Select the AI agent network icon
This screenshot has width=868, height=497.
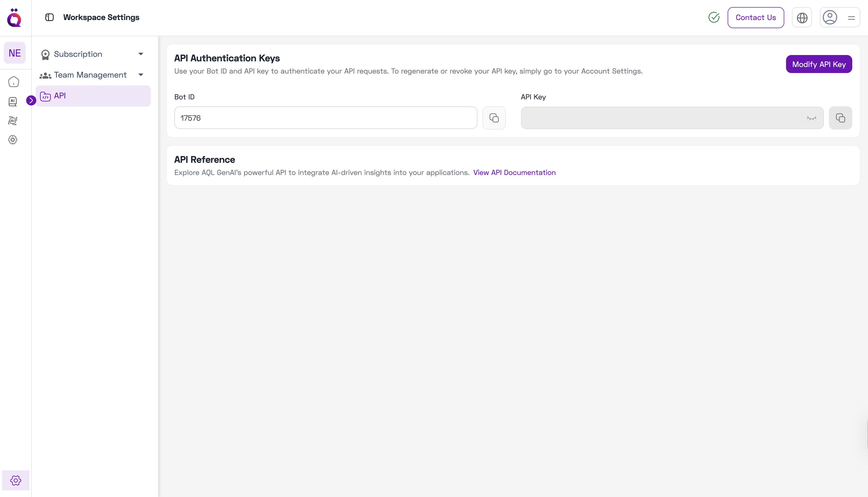tap(13, 120)
